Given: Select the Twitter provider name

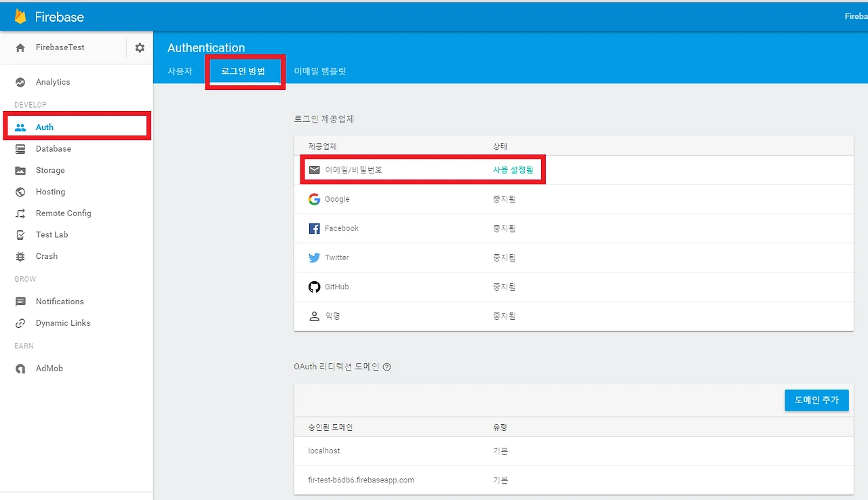Looking at the screenshot, I should coord(337,257).
